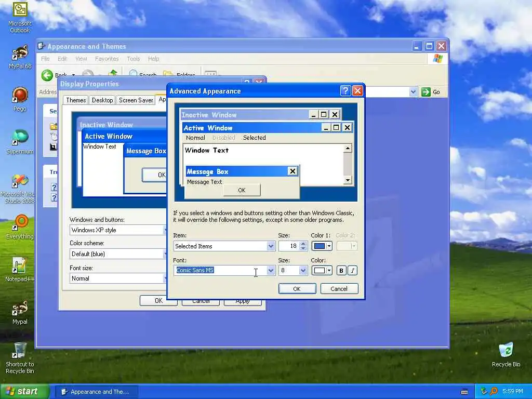Viewport: 532px width, 399px height.
Task: Open the File menu
Action: tap(45, 59)
